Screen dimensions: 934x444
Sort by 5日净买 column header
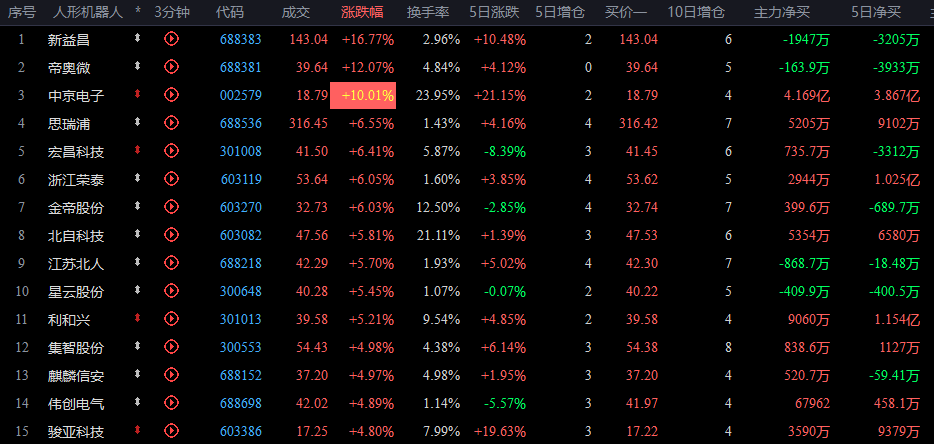876,12
